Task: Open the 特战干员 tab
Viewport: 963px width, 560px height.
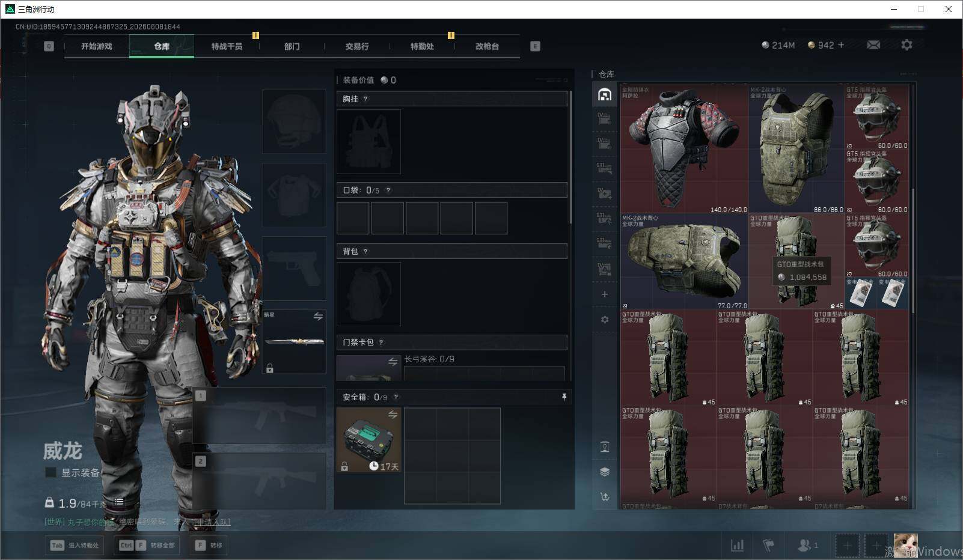Action: coord(227,46)
